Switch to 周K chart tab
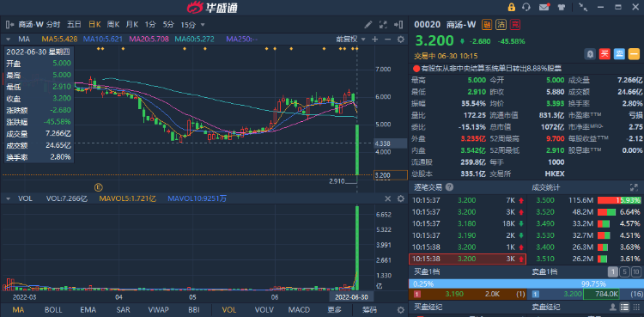 pyautogui.click(x=113, y=24)
